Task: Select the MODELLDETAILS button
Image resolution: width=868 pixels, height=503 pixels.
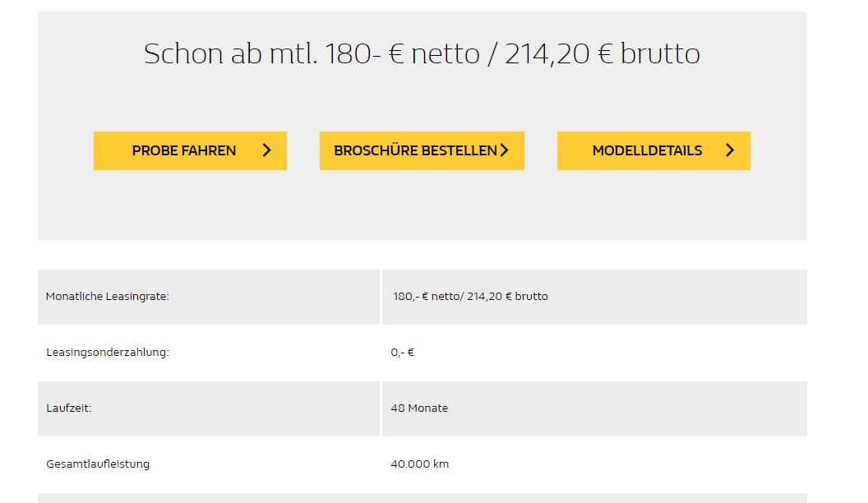Action: pyautogui.click(x=653, y=150)
